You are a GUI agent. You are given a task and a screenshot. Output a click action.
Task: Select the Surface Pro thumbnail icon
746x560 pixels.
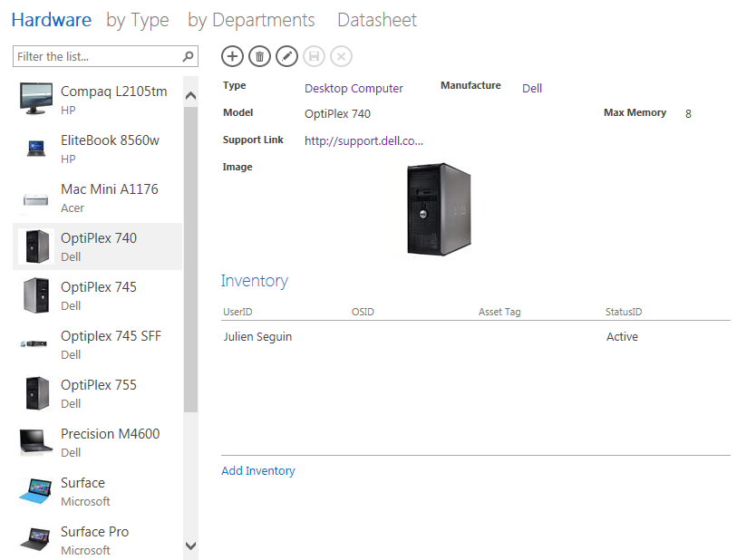pos(35,539)
